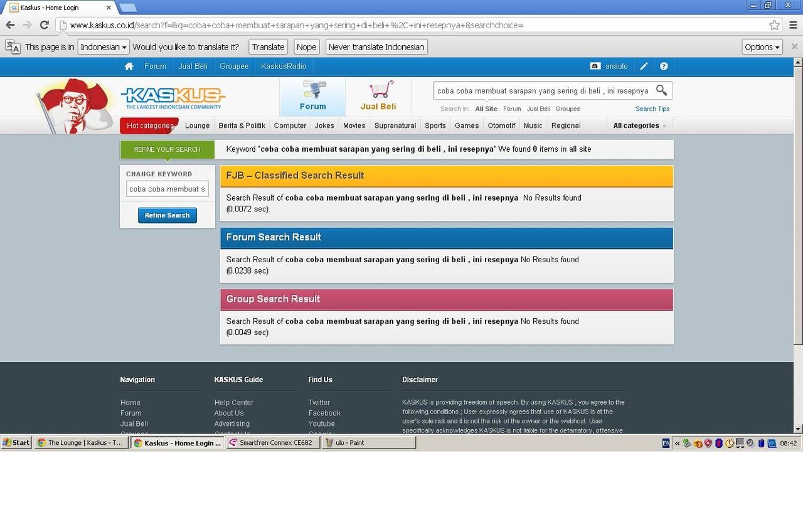Screen dimensions: 803x532
Task: Open the help question mark icon
Action: tap(664, 66)
